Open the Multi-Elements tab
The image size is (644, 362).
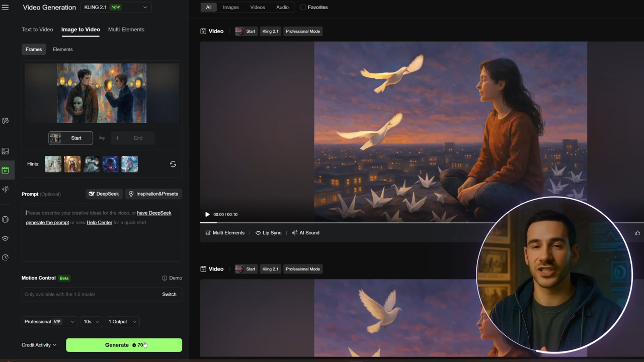pos(126,29)
